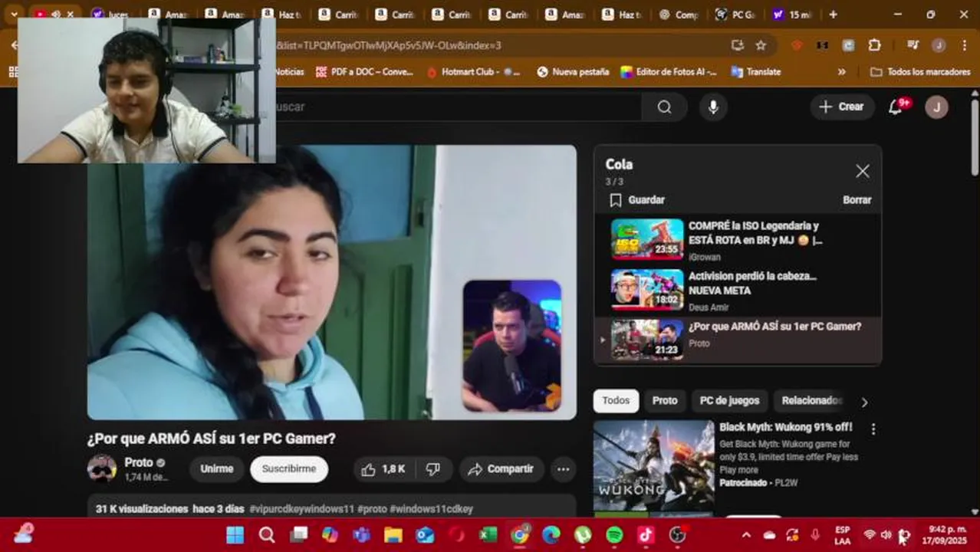The image size is (980, 552).
Task: Open options for the Black Myth Wukong ad
Action: coord(873,429)
